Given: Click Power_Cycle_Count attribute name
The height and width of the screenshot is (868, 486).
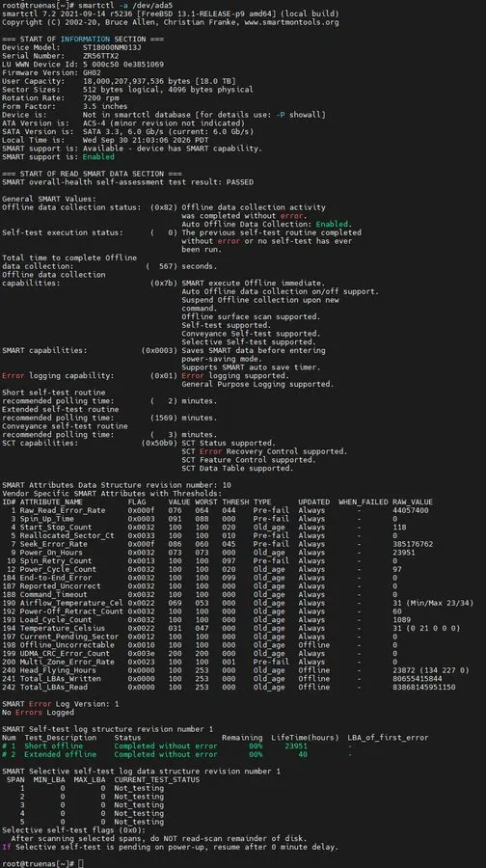Looking at the screenshot, I should 58,569.
